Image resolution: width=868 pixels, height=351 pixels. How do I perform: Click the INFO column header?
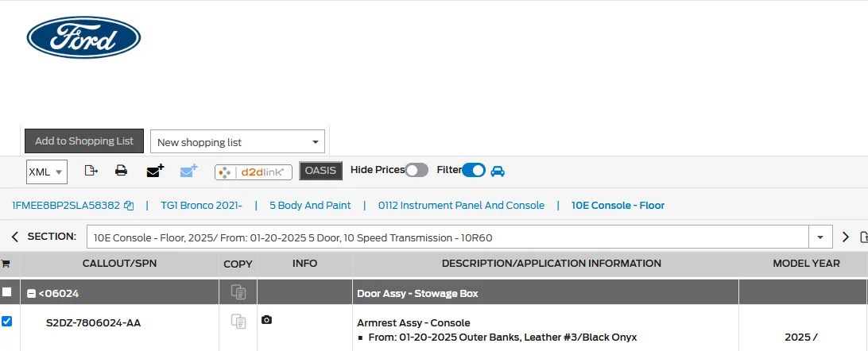(304, 264)
